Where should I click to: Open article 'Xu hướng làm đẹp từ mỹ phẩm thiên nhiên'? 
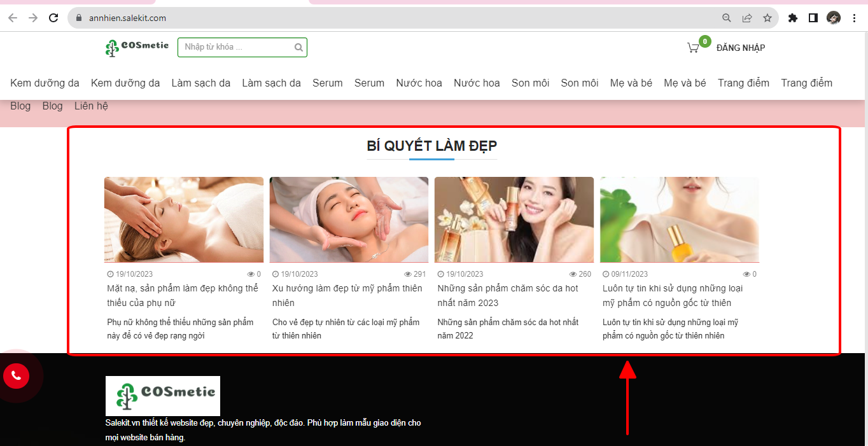coord(347,295)
